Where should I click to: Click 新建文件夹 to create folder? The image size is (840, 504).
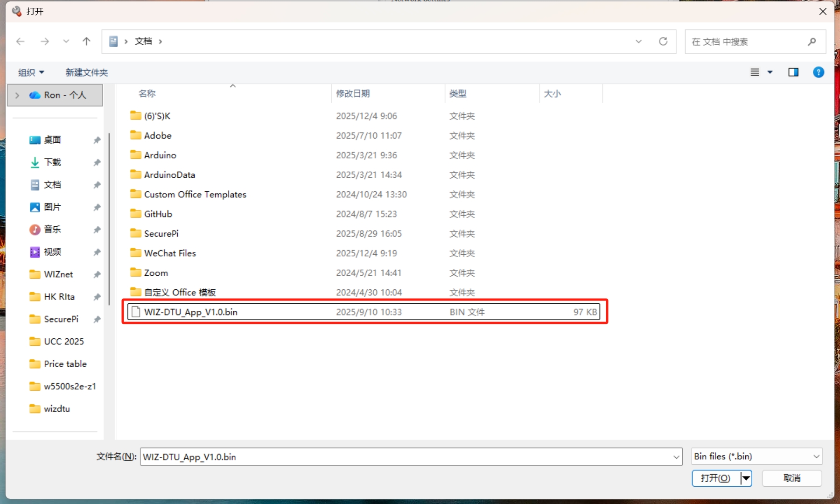coord(86,72)
